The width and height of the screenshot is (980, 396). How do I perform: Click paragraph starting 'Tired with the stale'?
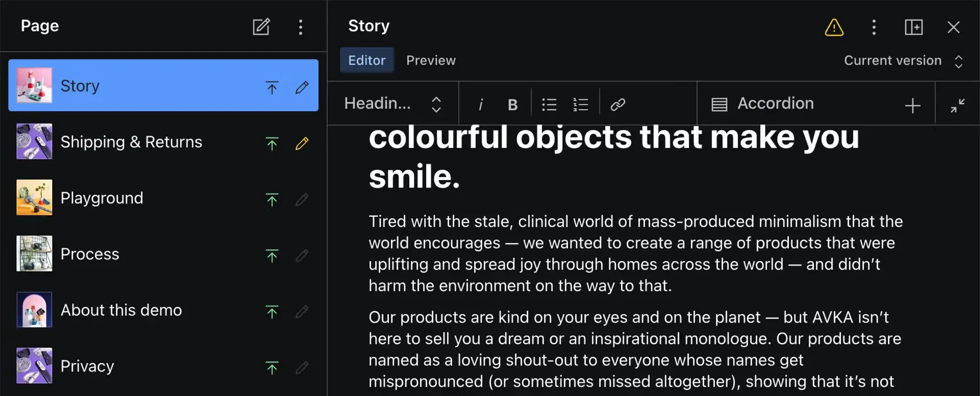click(x=636, y=254)
